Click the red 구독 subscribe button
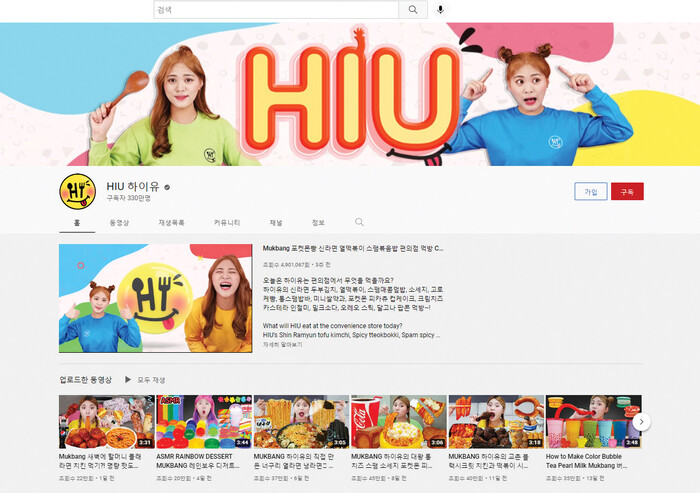This screenshot has width=700, height=493. (627, 192)
